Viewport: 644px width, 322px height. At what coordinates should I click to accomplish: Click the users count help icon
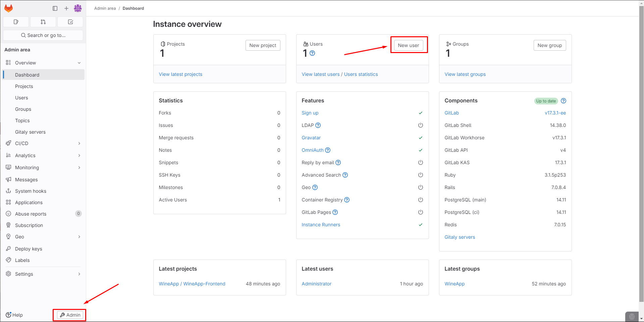pos(312,53)
